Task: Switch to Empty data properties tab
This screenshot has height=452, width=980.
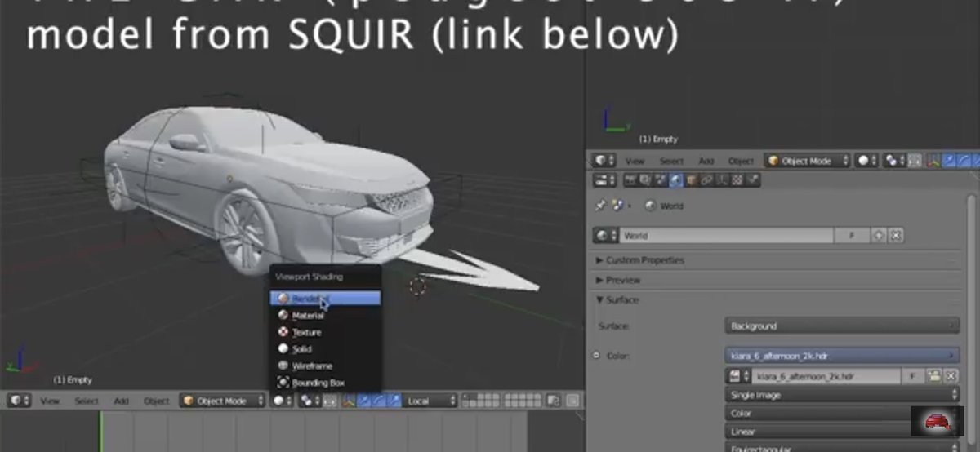Action: 722,180
